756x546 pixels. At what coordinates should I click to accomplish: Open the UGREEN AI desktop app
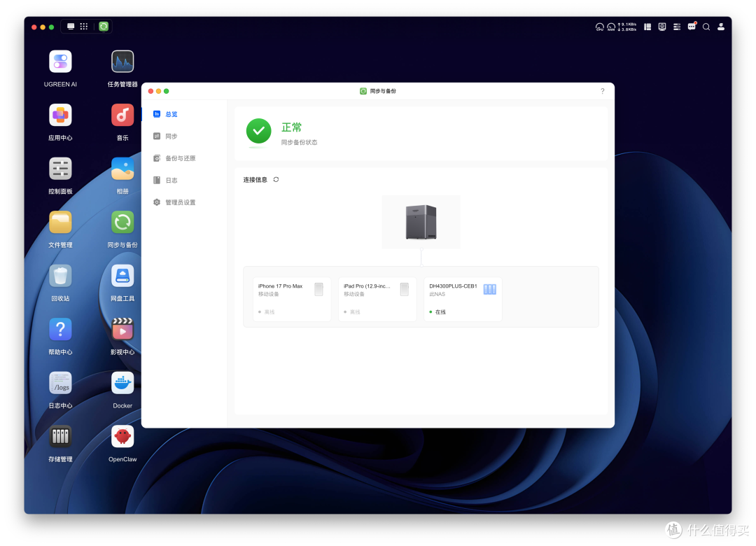click(x=60, y=62)
